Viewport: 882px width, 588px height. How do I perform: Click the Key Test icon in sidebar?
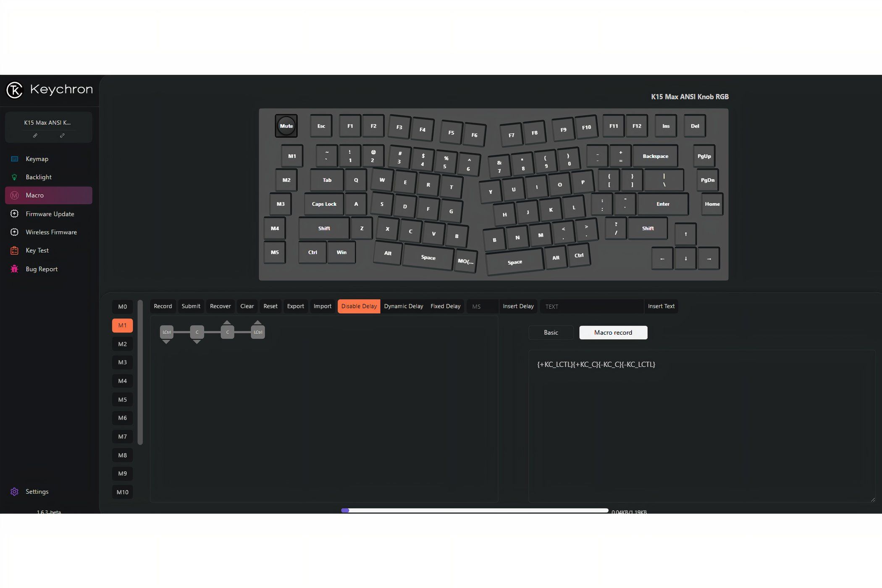14,250
